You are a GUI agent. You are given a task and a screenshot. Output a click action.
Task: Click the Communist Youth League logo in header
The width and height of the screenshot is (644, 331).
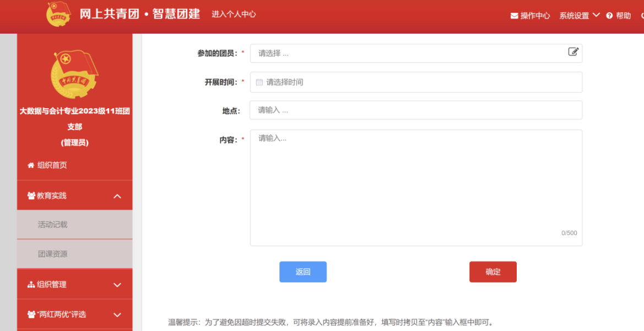(x=59, y=14)
